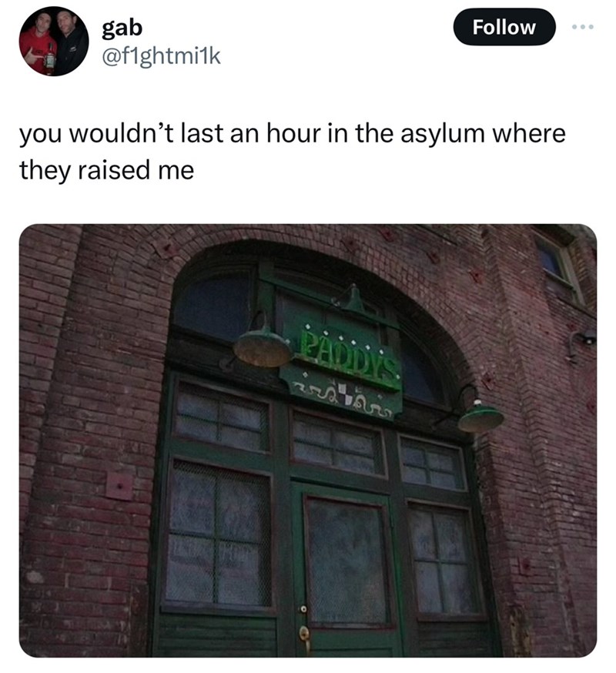Click the large lower-left window pane in photo
The height and width of the screenshot is (673, 616).
pyautogui.click(x=219, y=534)
